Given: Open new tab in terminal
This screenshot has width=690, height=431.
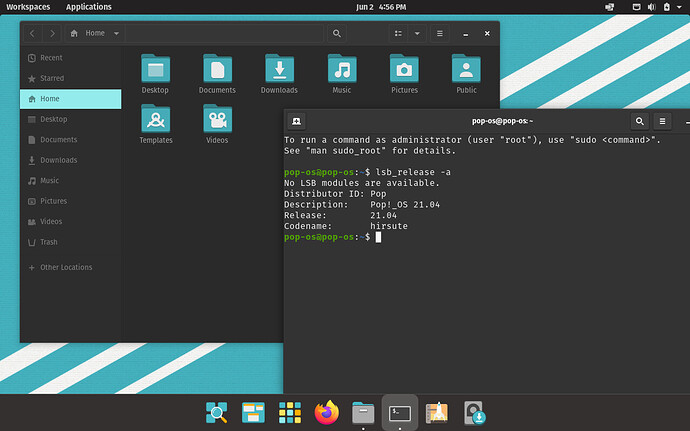Looking at the screenshot, I should (297, 121).
